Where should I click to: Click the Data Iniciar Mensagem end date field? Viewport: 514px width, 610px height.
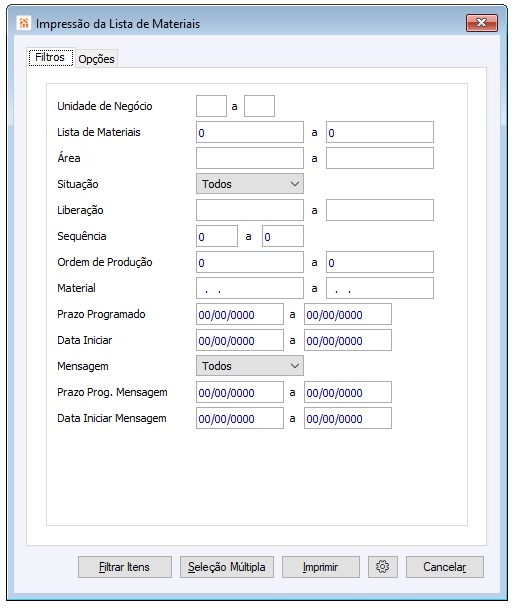[x=348, y=418]
